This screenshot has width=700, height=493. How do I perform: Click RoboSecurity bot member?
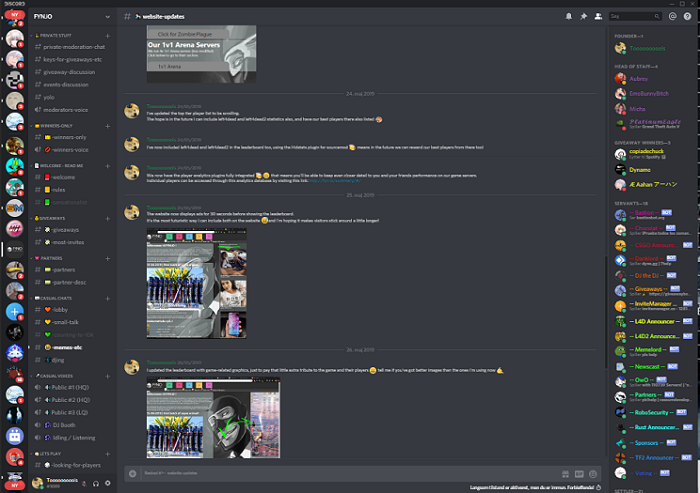point(654,413)
